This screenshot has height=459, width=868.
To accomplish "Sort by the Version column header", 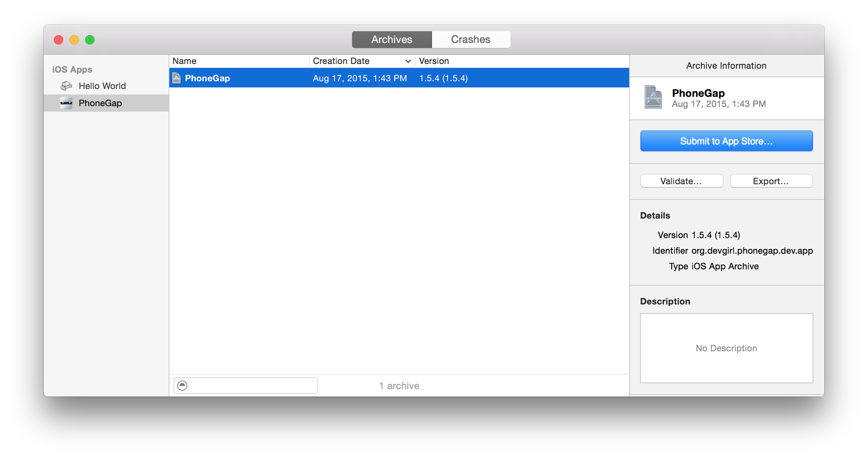I will point(522,61).
